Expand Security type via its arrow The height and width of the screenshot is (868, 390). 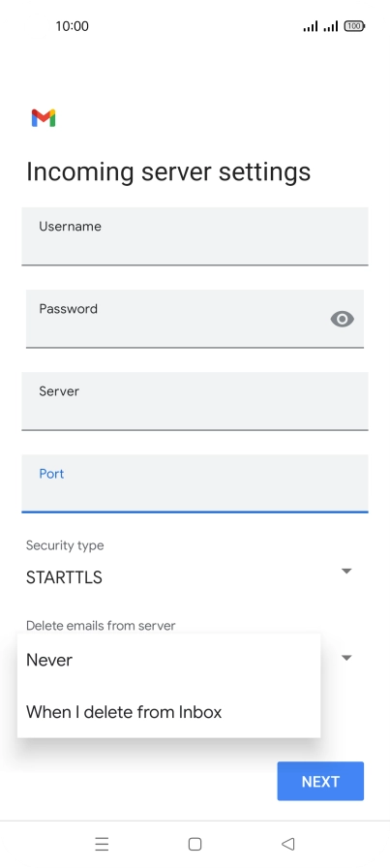(346, 571)
